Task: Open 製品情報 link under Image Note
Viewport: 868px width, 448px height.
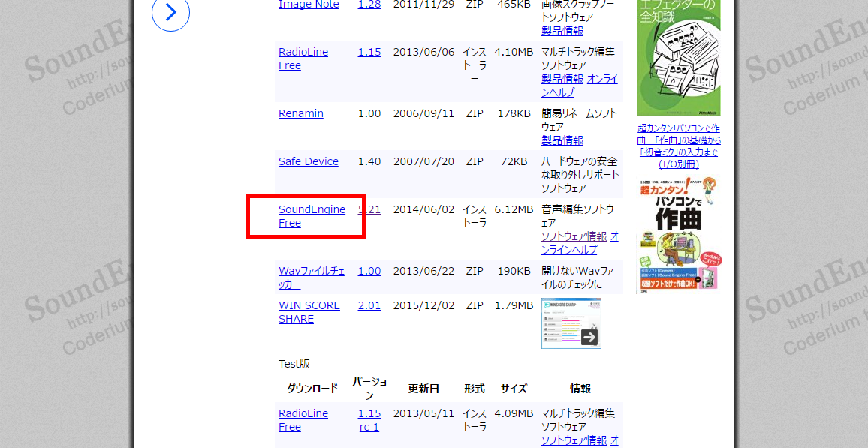Action: [x=562, y=31]
